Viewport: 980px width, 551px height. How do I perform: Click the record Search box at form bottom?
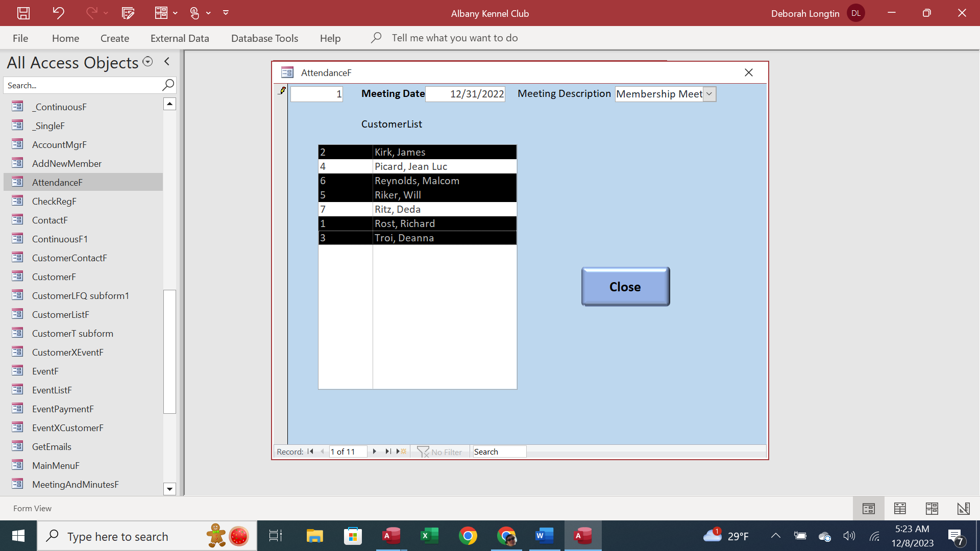pos(499,452)
